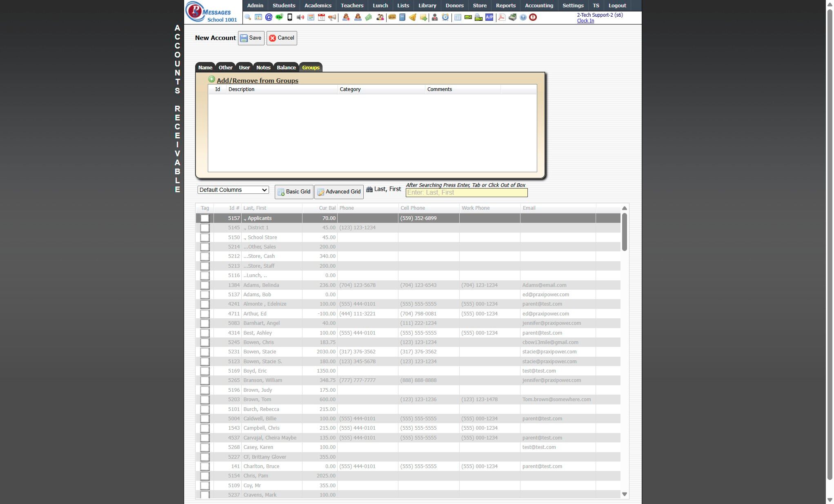Check the tag box for Boyd, Eric
834x504 pixels.
click(x=205, y=371)
